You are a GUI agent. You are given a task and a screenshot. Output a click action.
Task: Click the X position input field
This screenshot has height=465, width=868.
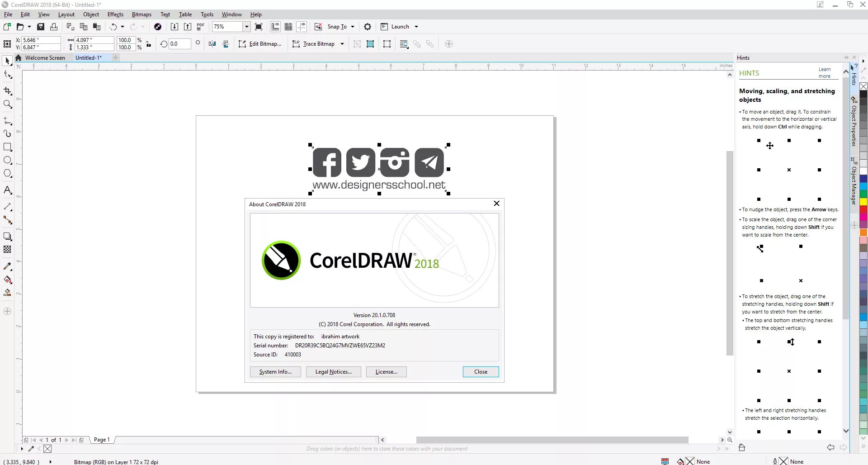(41, 40)
